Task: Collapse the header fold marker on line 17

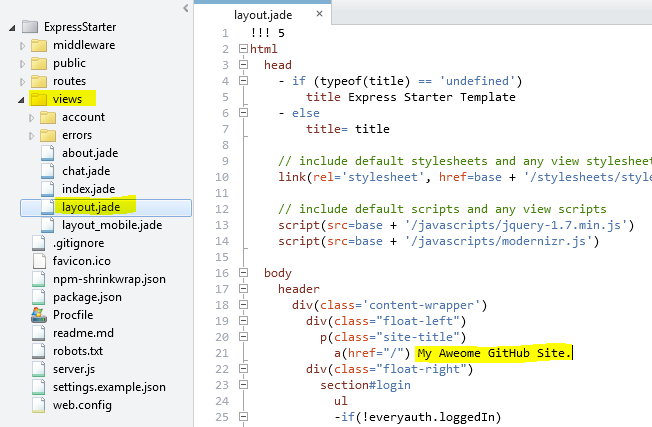Action: [x=244, y=289]
